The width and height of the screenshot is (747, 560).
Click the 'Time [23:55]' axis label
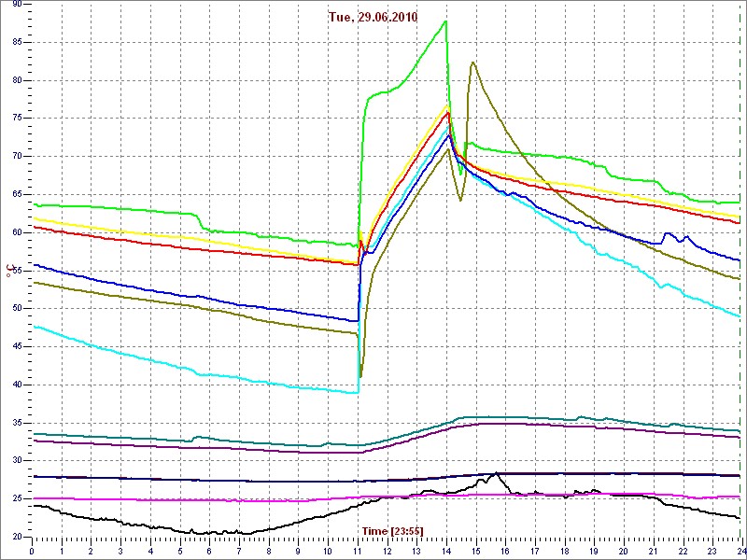(392, 530)
